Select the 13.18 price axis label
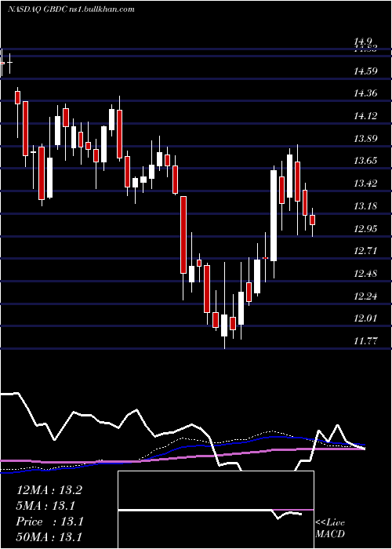The image size is (392, 549). [365, 205]
